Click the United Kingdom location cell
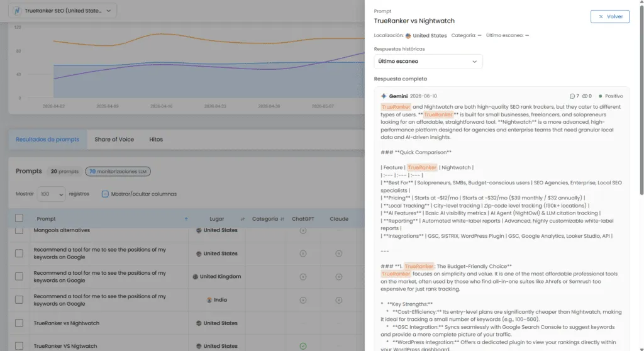Screen dimensions: 644x351 point(217,277)
